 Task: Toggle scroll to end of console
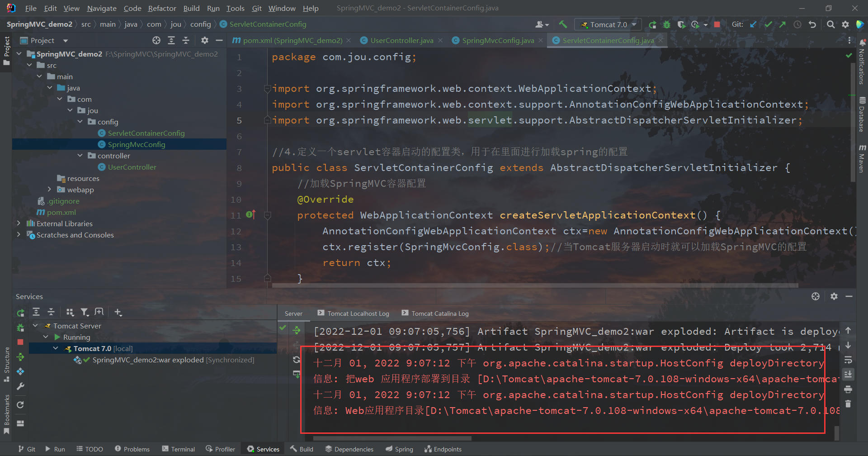(848, 375)
